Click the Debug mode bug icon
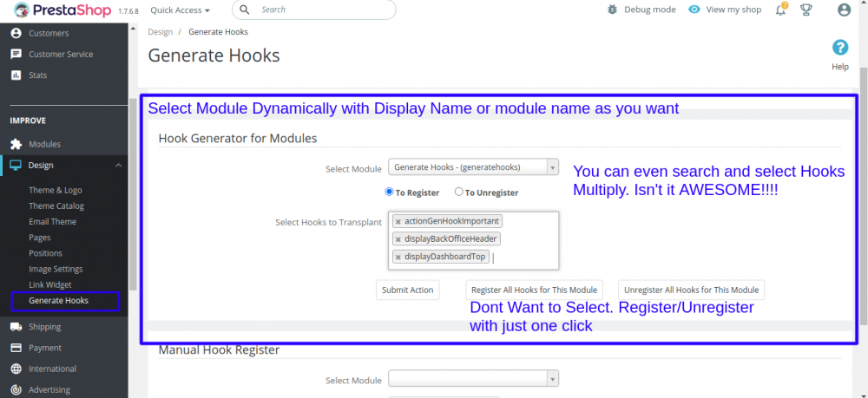The height and width of the screenshot is (398, 868). tap(612, 10)
